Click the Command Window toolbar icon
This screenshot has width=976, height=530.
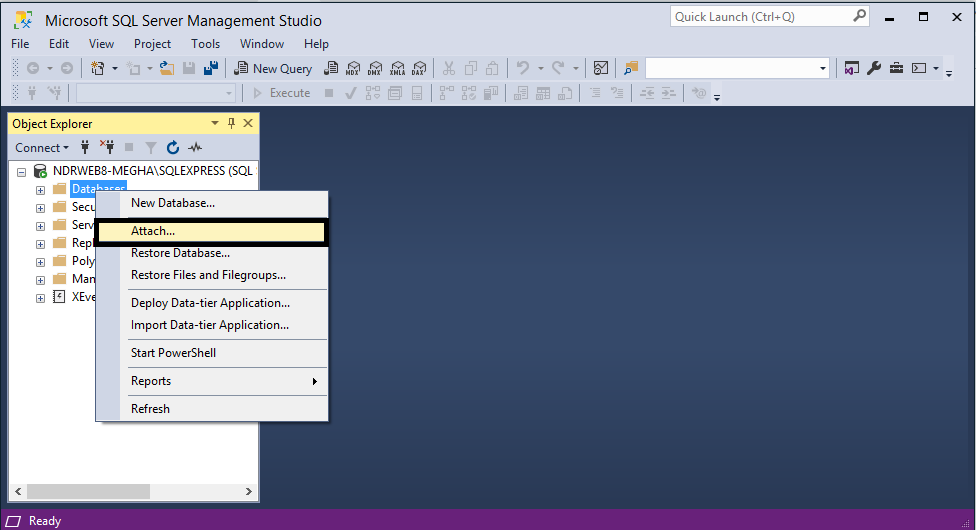919,69
